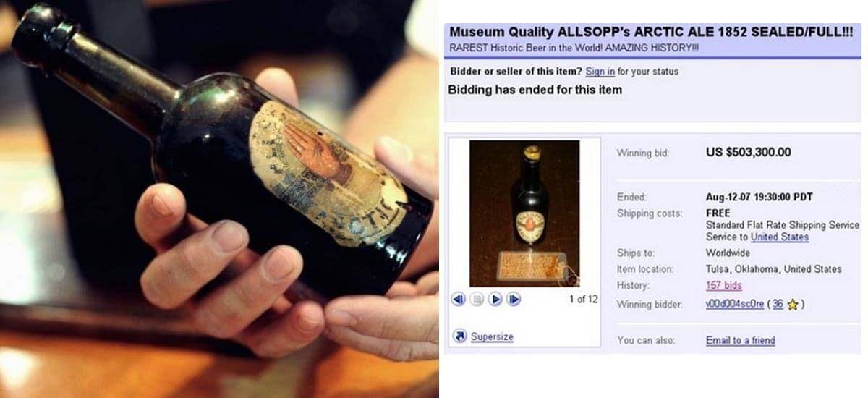Advance to the next listing photo
This screenshot has height=398, width=868.
[514, 299]
